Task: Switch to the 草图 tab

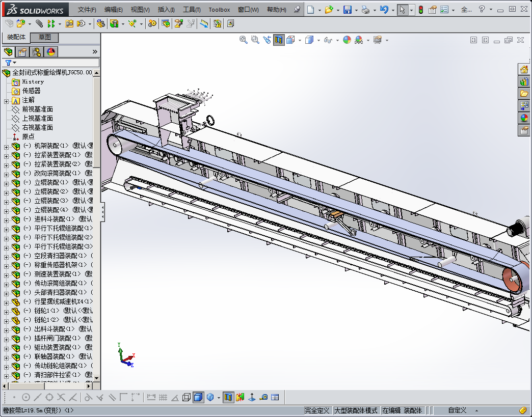Action: [44, 37]
